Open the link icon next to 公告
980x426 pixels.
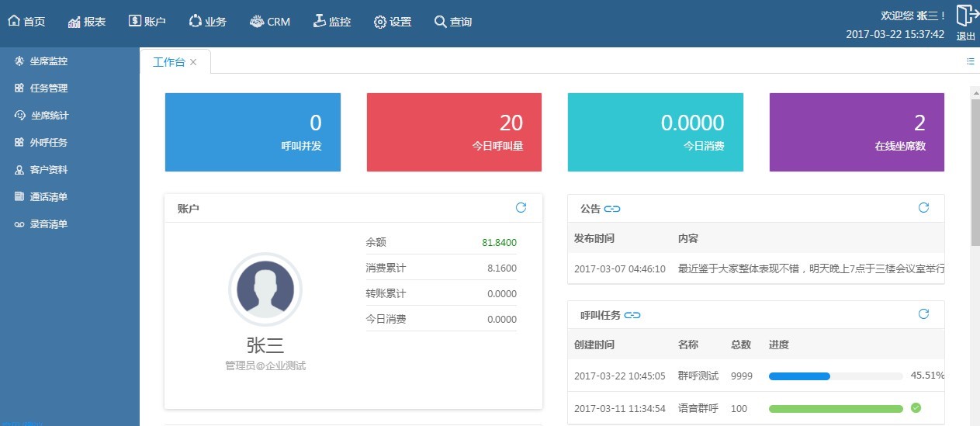612,209
